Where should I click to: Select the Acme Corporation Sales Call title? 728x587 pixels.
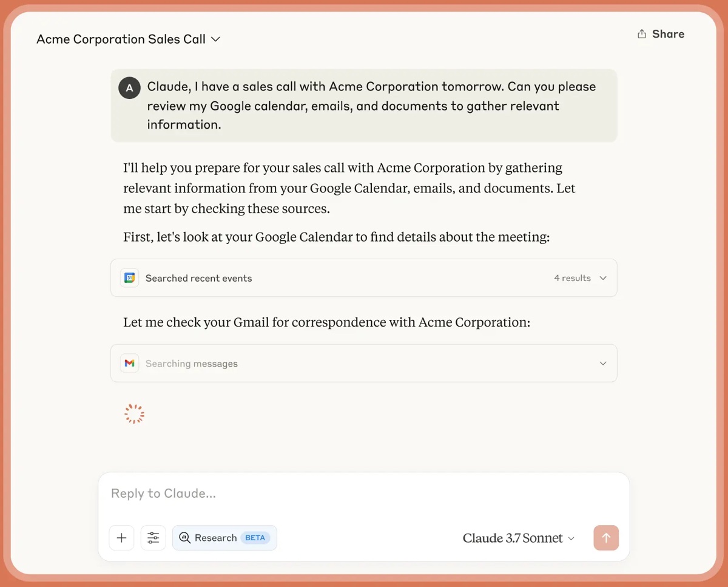121,39
